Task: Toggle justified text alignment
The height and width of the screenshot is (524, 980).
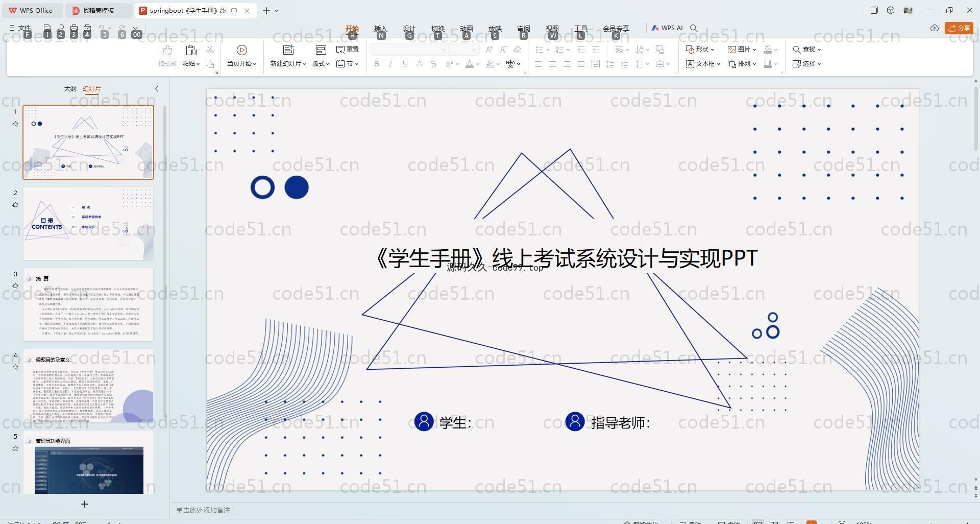Action: coord(581,64)
